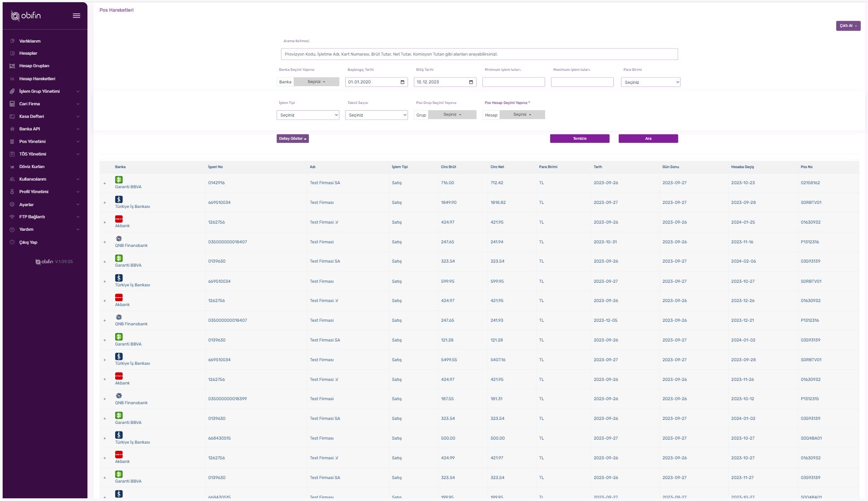Image resolution: width=868 pixels, height=501 pixels.
Task: Expand the first Garanti BBVA row plus sign
Action: (104, 183)
